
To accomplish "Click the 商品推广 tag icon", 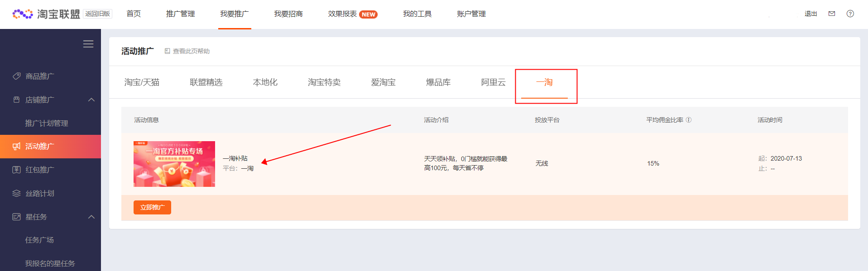I will (17, 76).
